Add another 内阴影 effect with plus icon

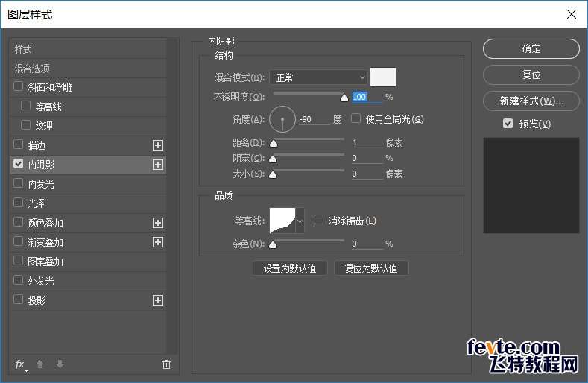click(x=158, y=165)
